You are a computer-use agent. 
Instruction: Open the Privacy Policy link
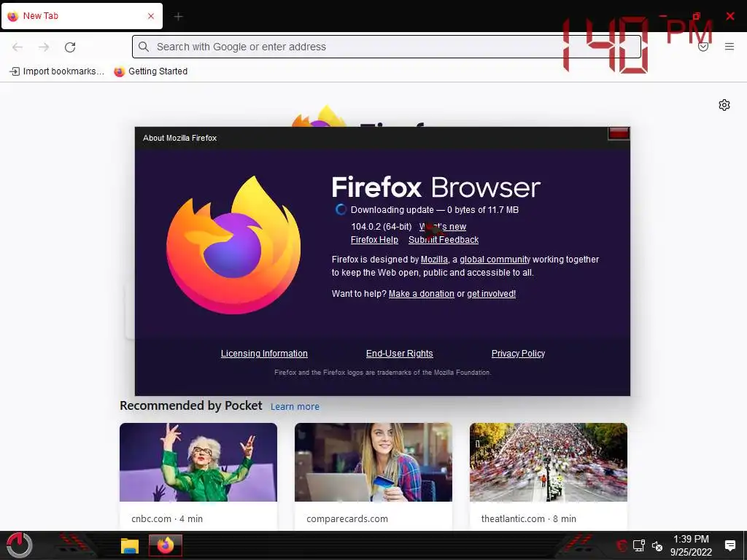click(x=519, y=354)
